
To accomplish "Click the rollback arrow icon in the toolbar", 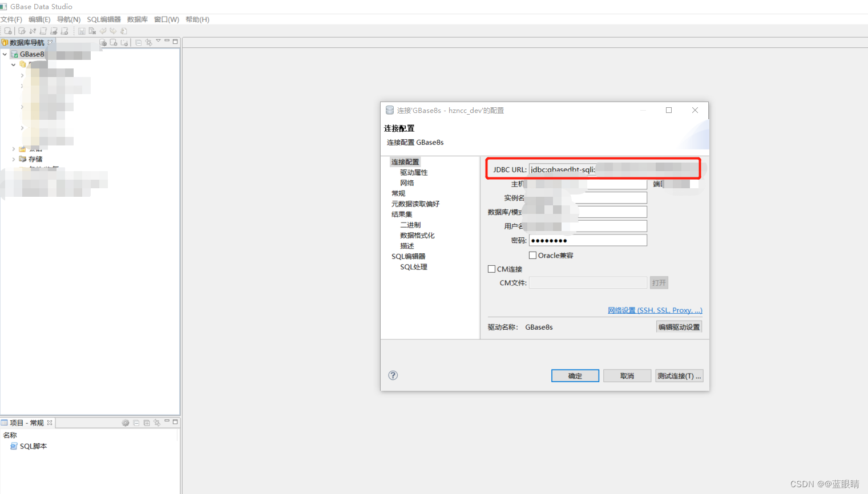I will coord(113,31).
